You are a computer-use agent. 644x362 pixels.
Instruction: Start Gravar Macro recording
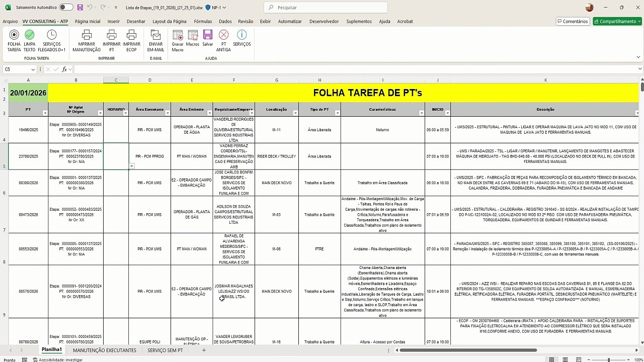coord(178,40)
